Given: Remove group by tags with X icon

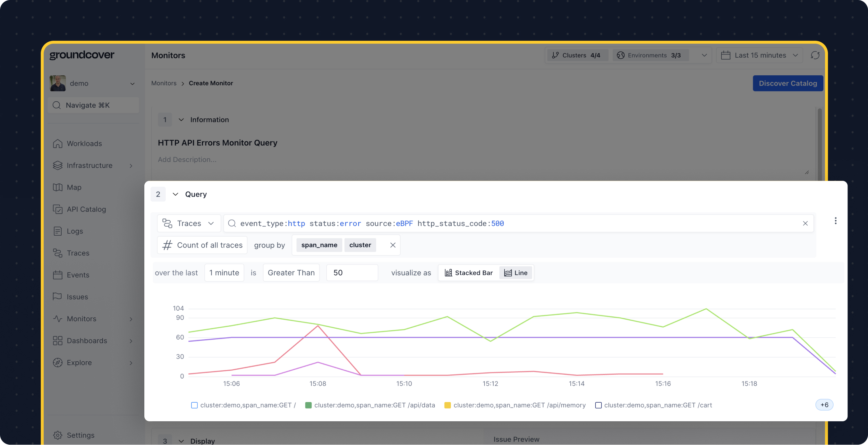Looking at the screenshot, I should 393,245.
